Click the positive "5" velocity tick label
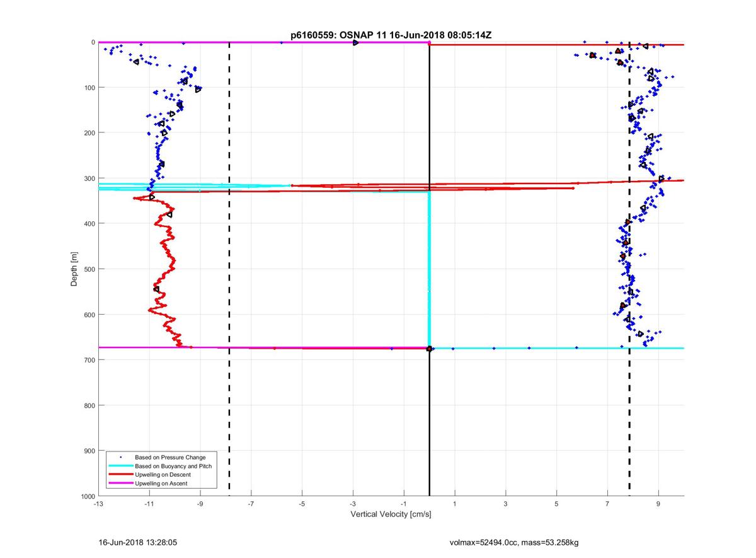 tap(557, 504)
